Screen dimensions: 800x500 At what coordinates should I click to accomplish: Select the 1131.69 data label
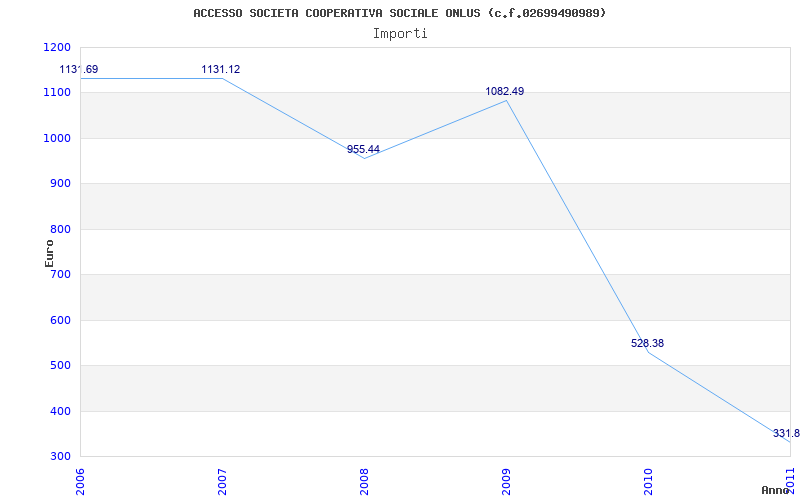[x=79, y=69]
